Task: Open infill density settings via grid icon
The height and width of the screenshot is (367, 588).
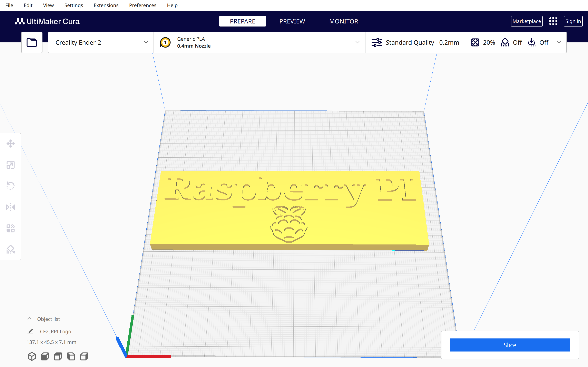Action: [475, 42]
